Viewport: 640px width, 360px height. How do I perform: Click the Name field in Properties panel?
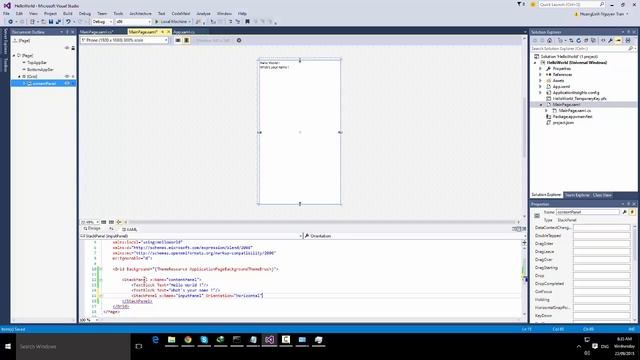[588, 212]
